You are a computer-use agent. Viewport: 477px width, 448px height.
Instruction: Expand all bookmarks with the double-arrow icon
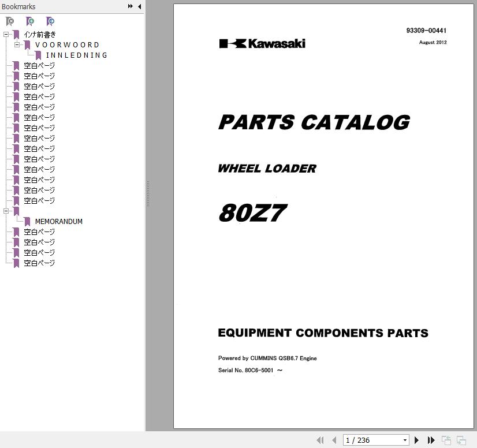click(x=130, y=6)
